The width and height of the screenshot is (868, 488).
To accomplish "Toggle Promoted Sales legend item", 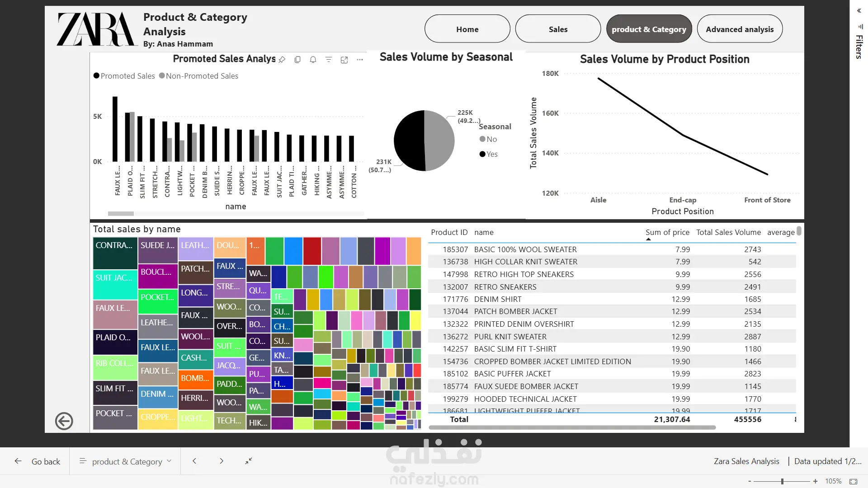I will (x=124, y=76).
